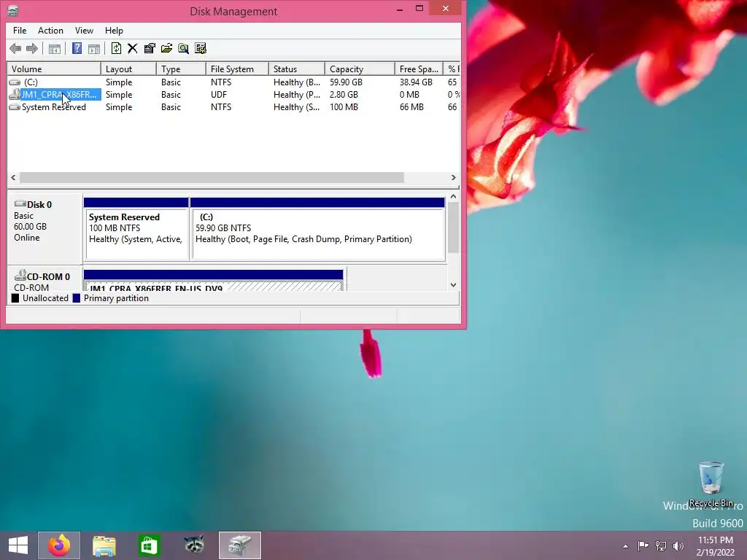Screen dimensions: 747x560
Task: Click the disk settings toolbar icon
Action: pos(201,48)
